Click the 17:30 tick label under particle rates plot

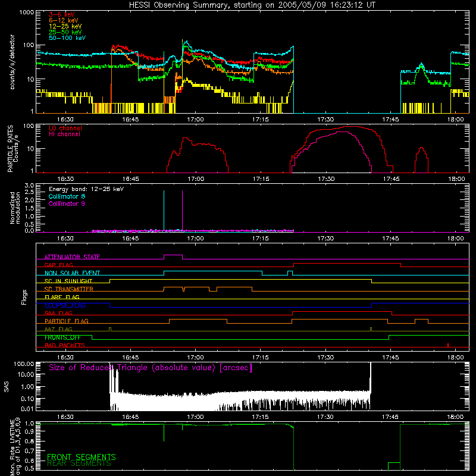point(325,179)
